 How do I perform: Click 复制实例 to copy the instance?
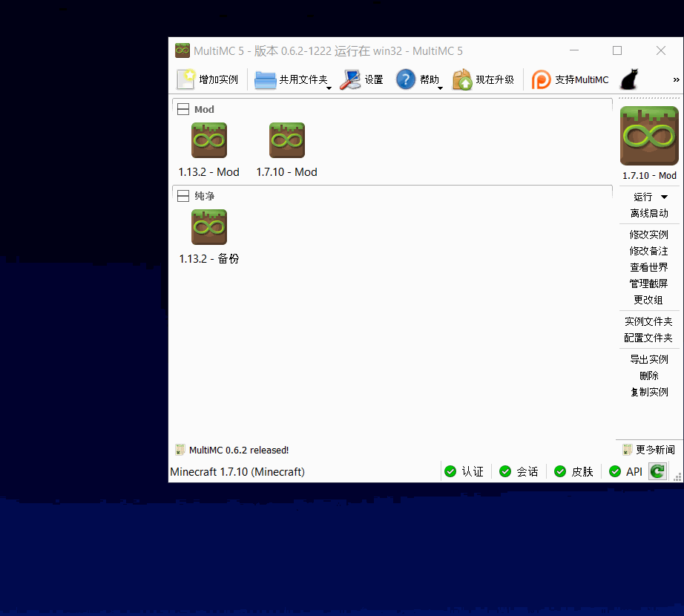(649, 392)
